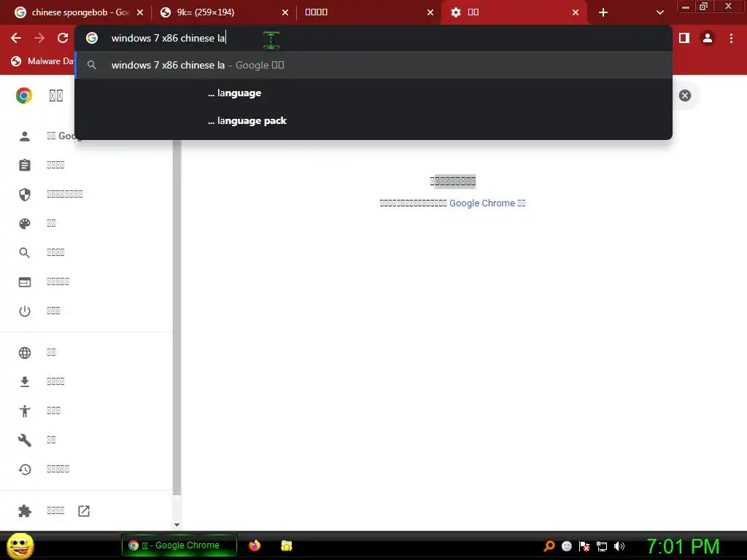Image resolution: width=747 pixels, height=560 pixels.
Task: Open the downloads arrow section
Action: click(25, 382)
